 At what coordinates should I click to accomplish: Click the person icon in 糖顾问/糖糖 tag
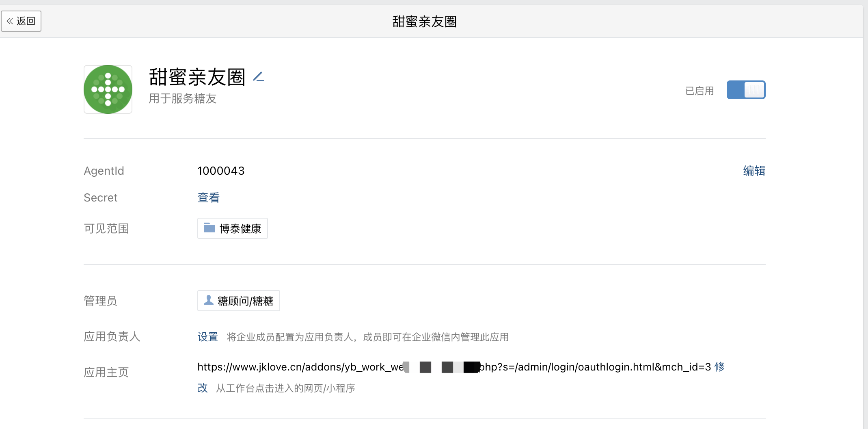[x=209, y=300]
